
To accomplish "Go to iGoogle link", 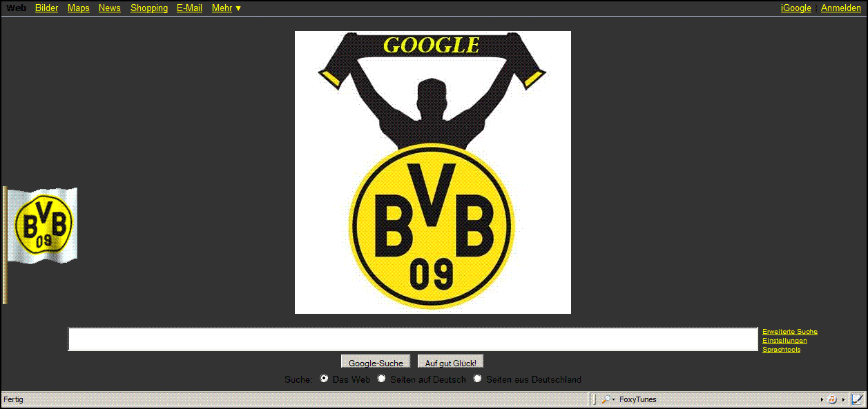I will [x=796, y=8].
